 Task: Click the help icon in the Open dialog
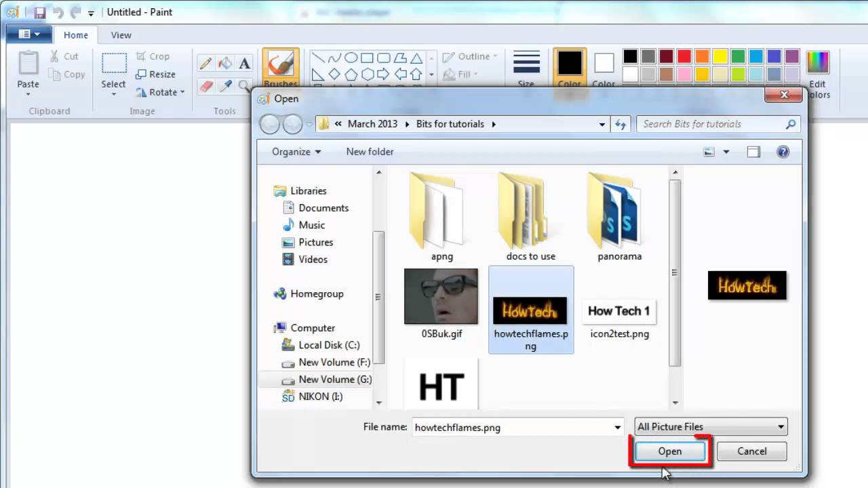coord(783,152)
